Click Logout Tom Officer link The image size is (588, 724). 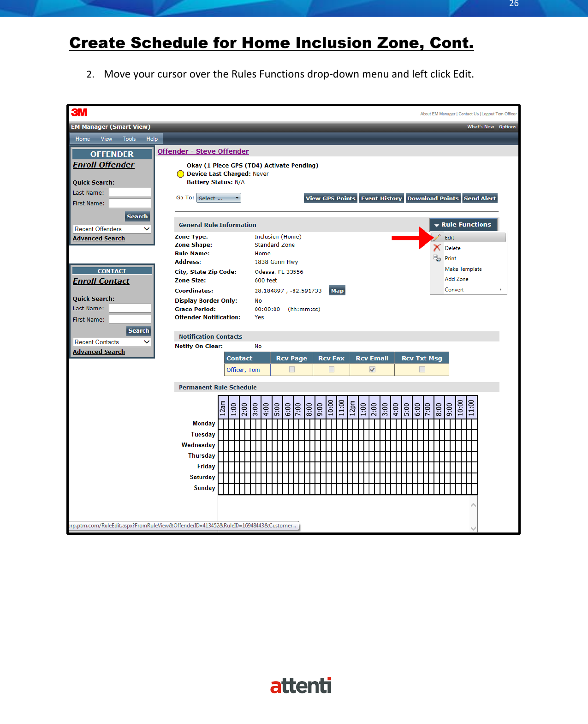pyautogui.click(x=499, y=114)
